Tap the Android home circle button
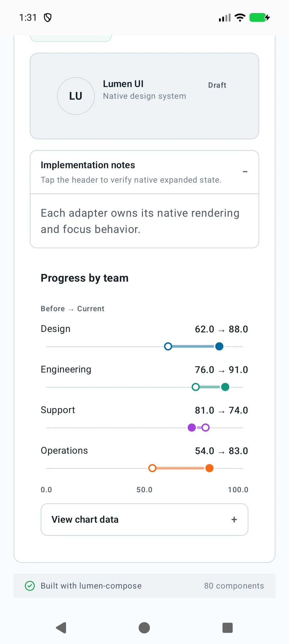 (x=144, y=628)
